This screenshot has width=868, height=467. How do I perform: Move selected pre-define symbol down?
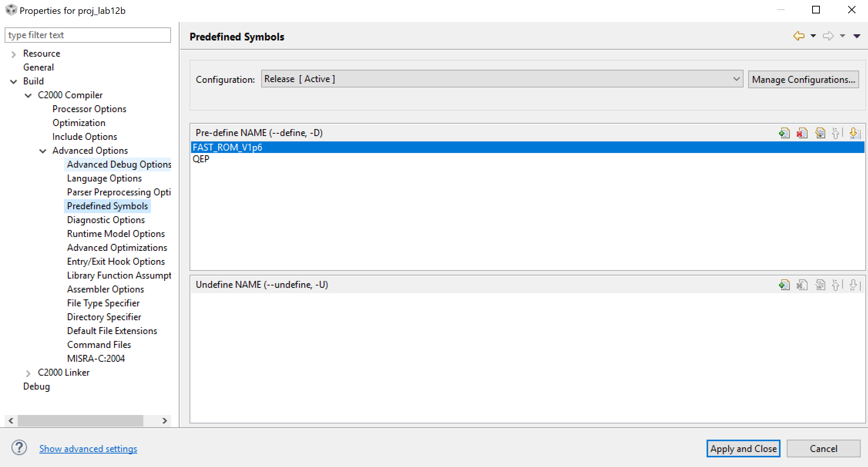pyautogui.click(x=855, y=133)
